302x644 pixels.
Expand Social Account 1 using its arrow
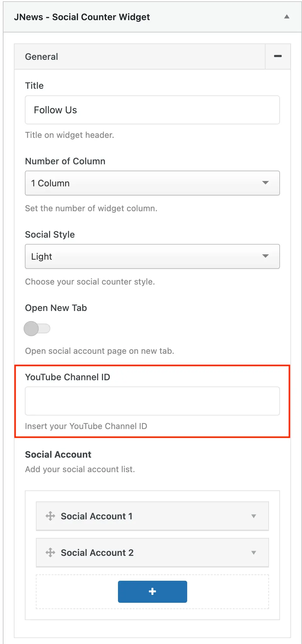[x=254, y=516]
